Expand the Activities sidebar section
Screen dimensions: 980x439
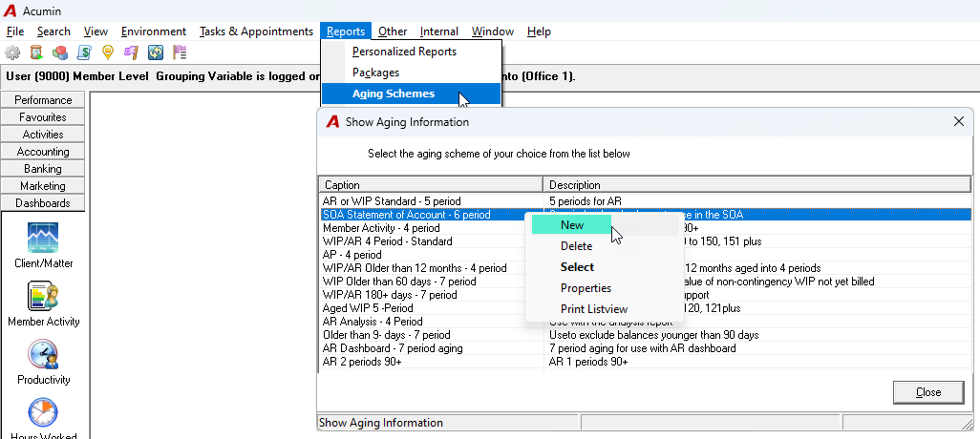pos(43,135)
